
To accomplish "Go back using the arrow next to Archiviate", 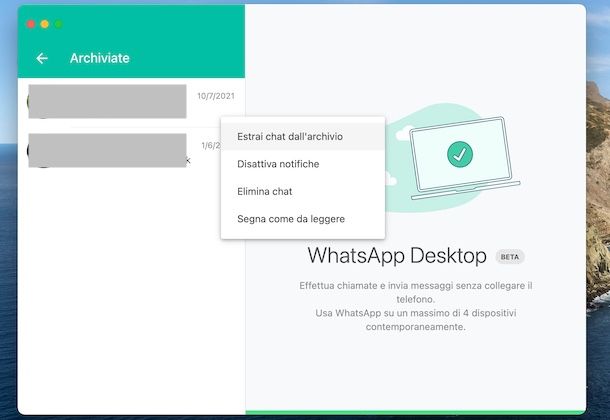I will tap(42, 58).
